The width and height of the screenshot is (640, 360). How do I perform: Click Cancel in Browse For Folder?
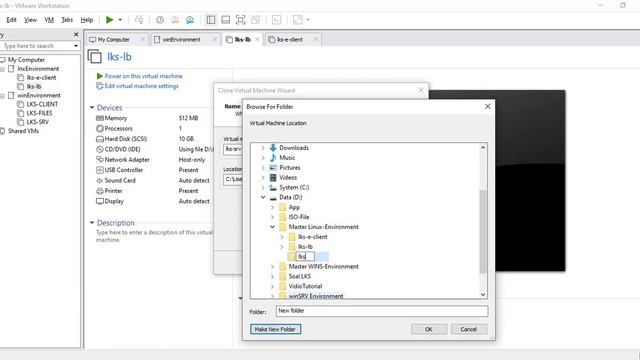click(469, 329)
